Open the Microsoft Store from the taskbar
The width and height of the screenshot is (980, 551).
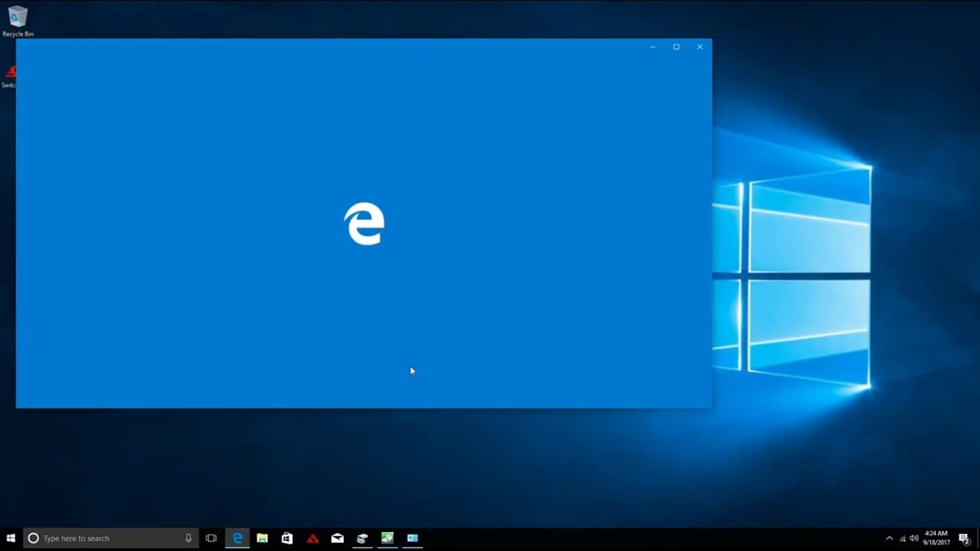pos(287,538)
